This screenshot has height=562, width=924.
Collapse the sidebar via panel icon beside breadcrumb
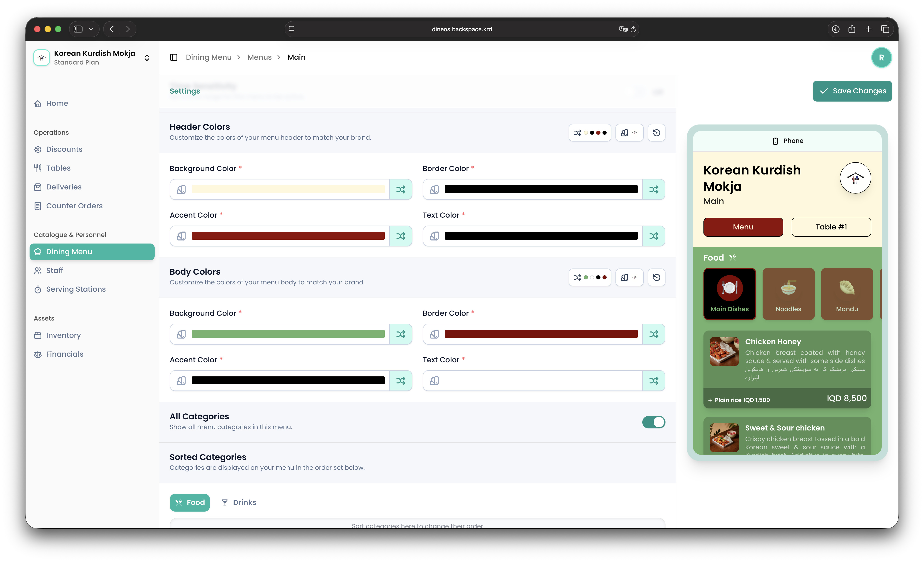click(x=174, y=57)
